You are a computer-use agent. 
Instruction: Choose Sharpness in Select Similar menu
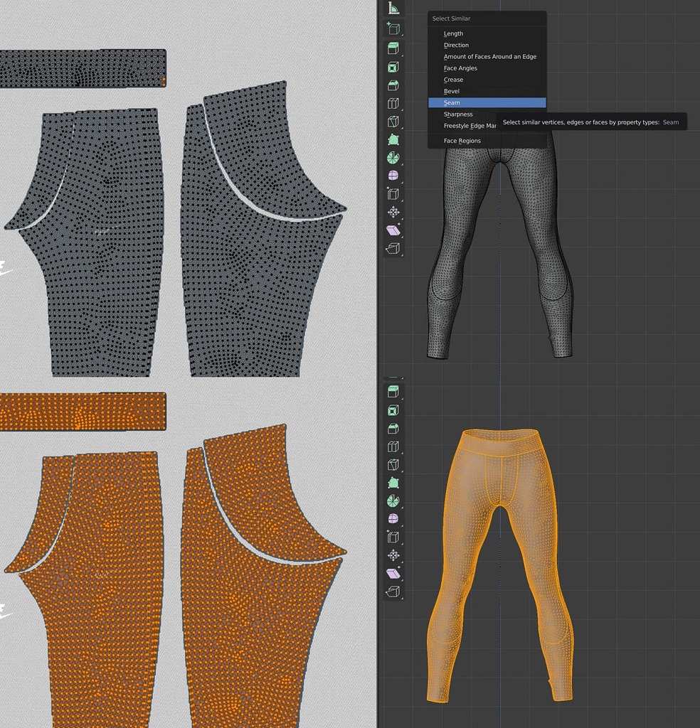coord(487,114)
